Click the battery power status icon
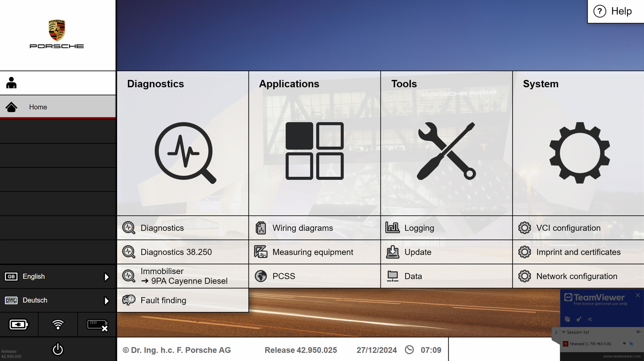The image size is (644, 361). coord(19,325)
